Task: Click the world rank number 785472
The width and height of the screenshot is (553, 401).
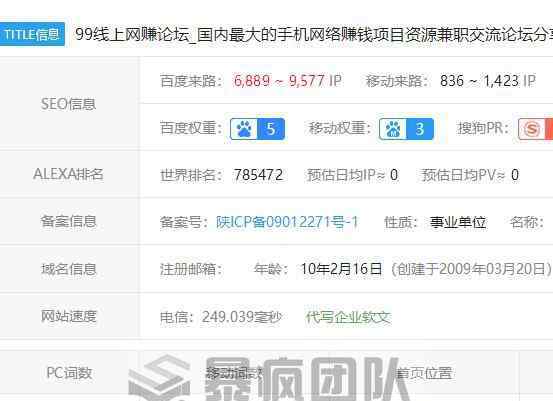Action: (258, 175)
